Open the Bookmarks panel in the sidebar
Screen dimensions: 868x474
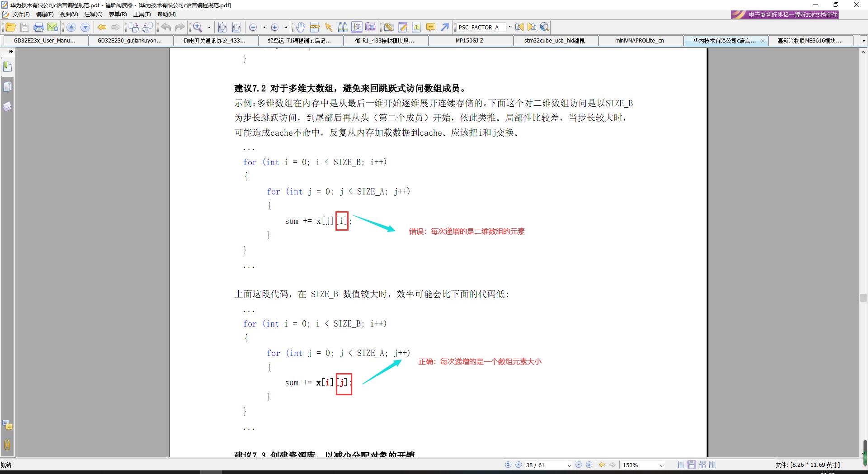pyautogui.click(x=7, y=66)
